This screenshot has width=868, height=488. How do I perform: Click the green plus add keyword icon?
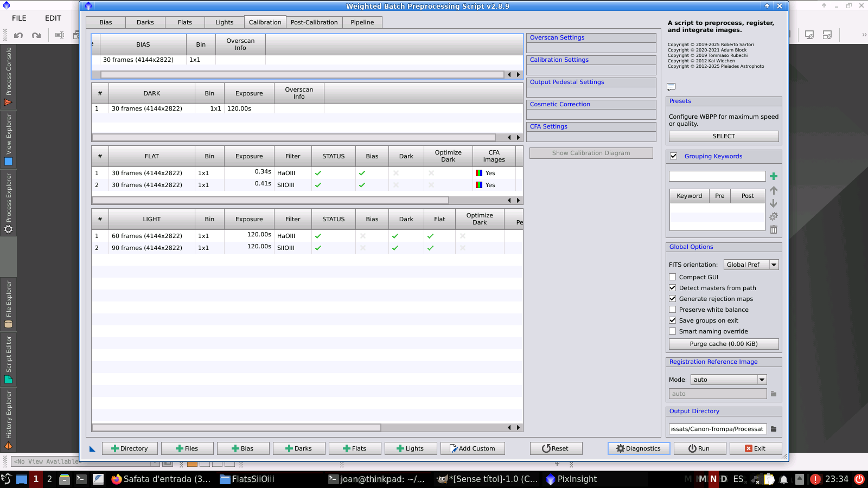coord(774,176)
